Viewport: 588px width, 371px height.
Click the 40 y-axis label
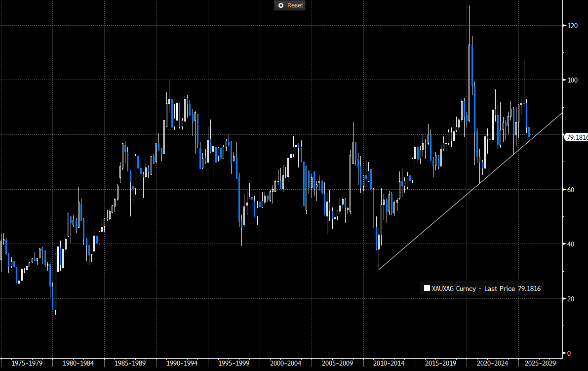[571, 244]
